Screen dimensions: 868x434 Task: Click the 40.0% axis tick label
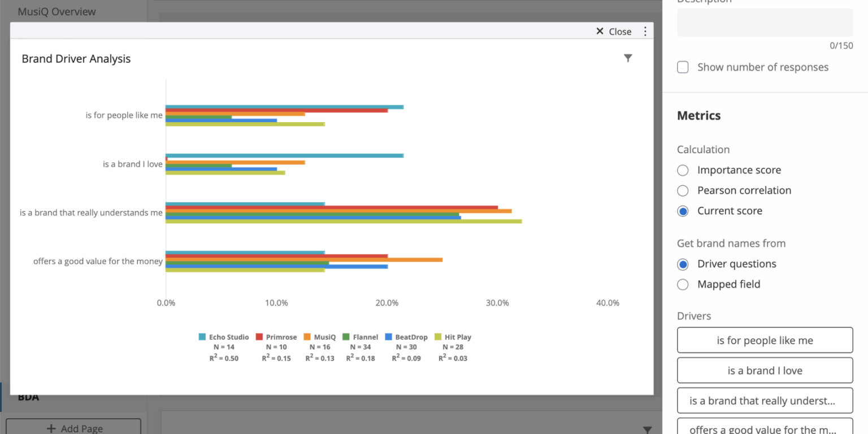(x=607, y=303)
